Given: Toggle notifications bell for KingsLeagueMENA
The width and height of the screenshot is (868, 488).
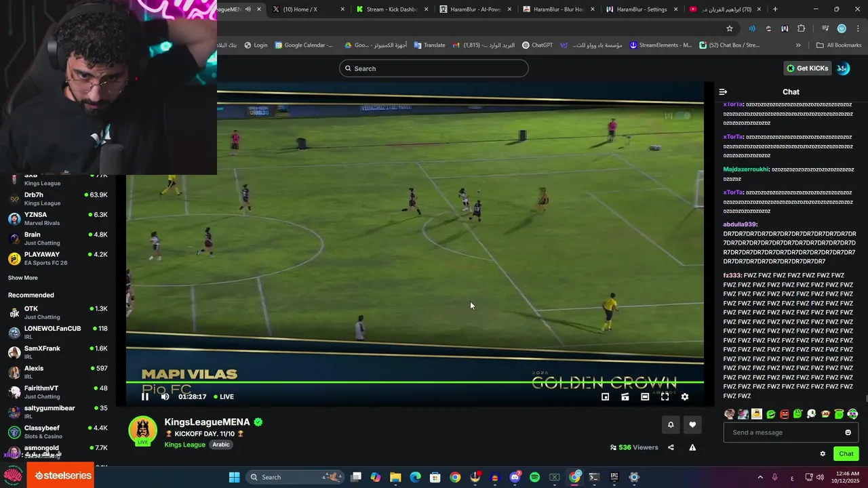Looking at the screenshot, I should (x=671, y=425).
